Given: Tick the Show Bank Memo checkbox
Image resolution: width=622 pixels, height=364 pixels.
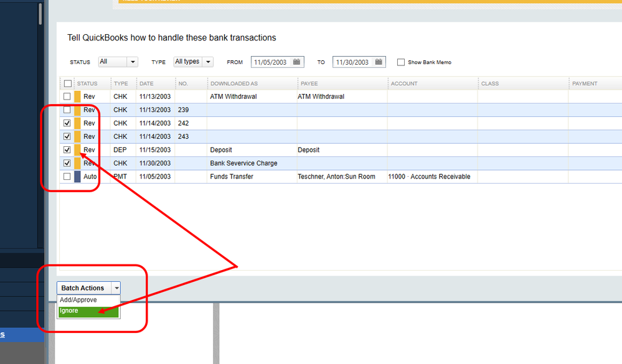Looking at the screenshot, I should click(401, 62).
